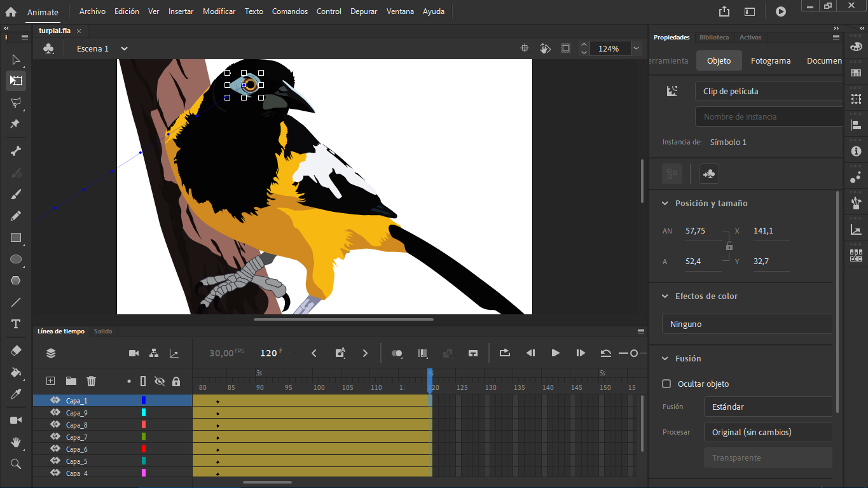Image resolution: width=868 pixels, height=488 pixels.
Task: Select the Paint Bucket tool
Action: point(16,372)
